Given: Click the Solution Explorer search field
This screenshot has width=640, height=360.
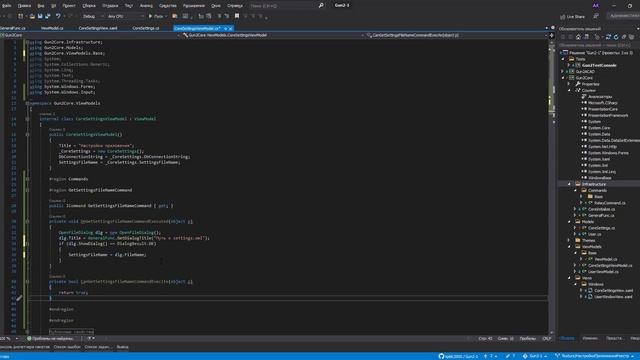Looking at the screenshot, I should coord(598,45).
